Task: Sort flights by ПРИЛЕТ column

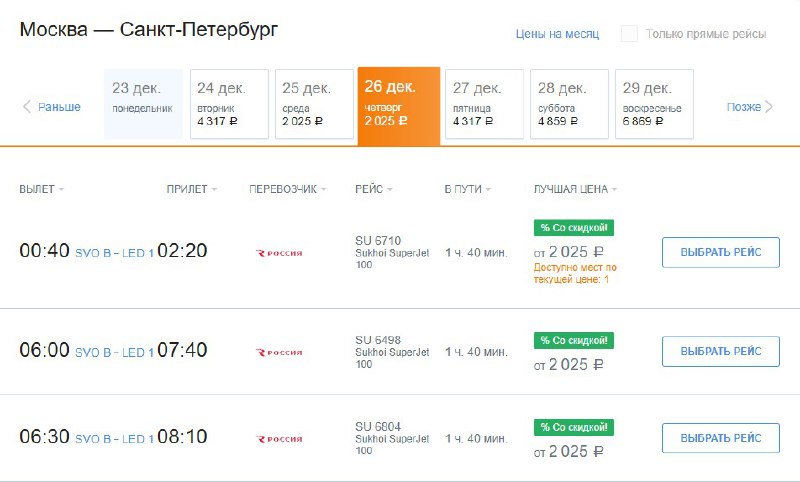Action: pos(191,189)
